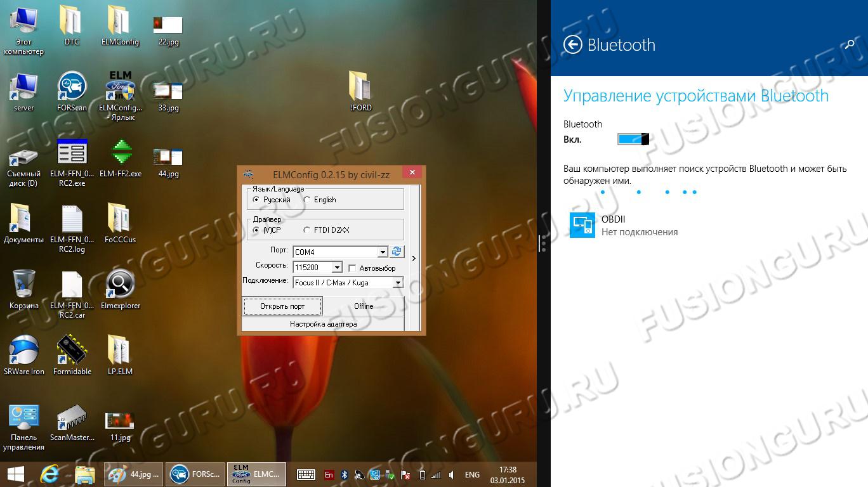Click the OBDII 'Нет подключения' status text
Image resolution: width=868 pixels, height=487 pixels.
(x=640, y=232)
